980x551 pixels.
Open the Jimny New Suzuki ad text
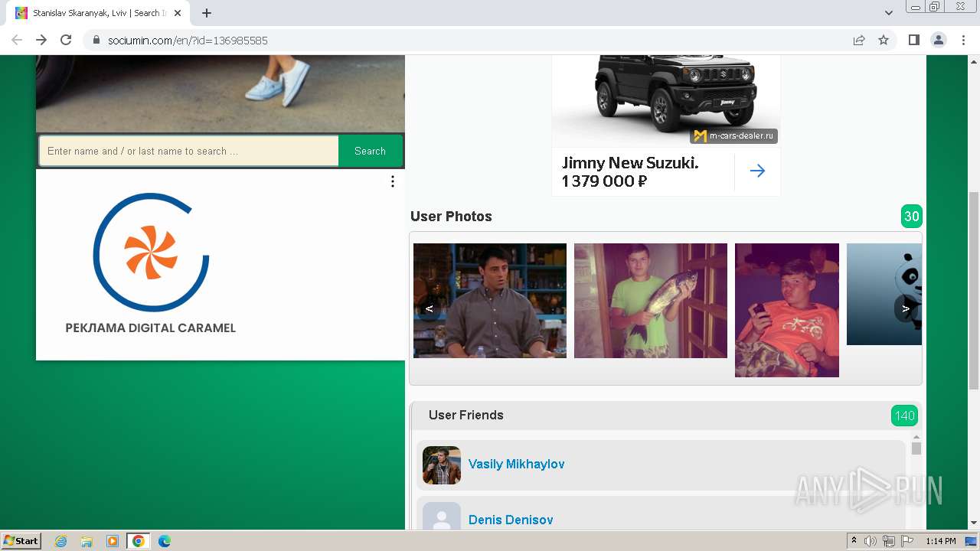[x=630, y=171]
